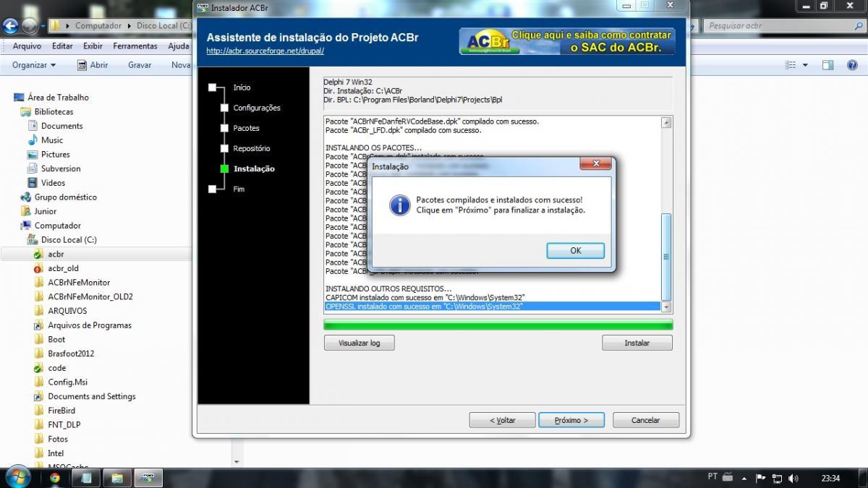The height and width of the screenshot is (488, 868).
Task: Select the Arquivos de Programas folder
Action: click(90, 325)
